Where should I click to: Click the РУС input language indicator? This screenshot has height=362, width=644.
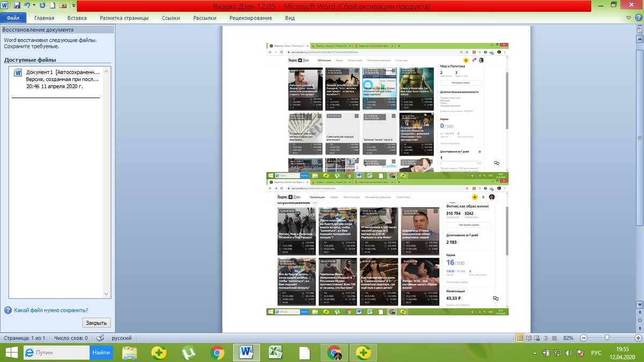(x=596, y=353)
